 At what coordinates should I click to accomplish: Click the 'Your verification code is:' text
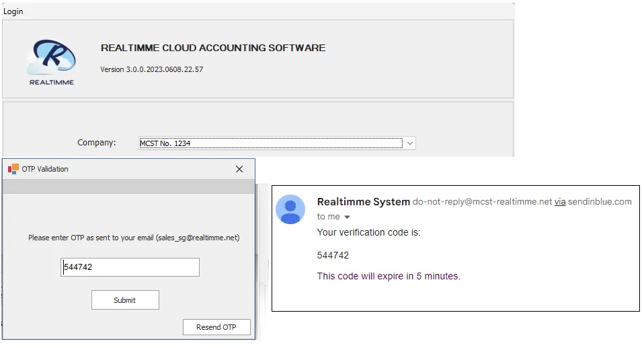click(369, 232)
